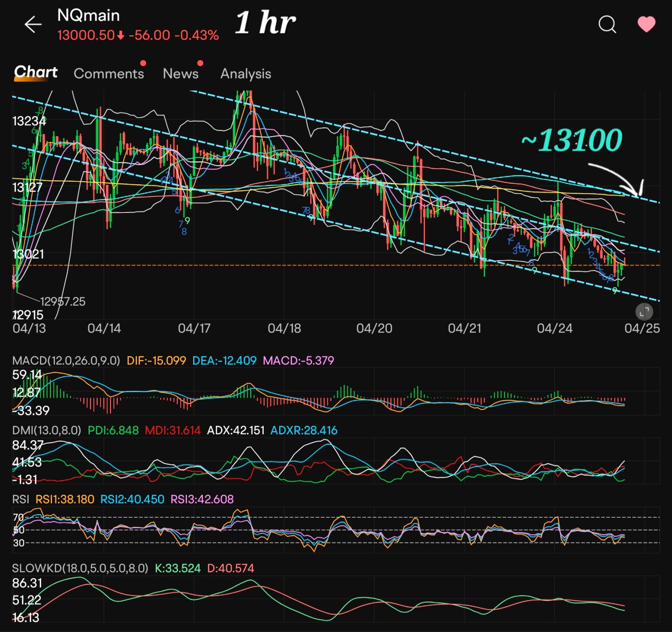The width and height of the screenshot is (672, 632).
Task: Tap the 04/13 date axis label
Action: pyautogui.click(x=29, y=328)
